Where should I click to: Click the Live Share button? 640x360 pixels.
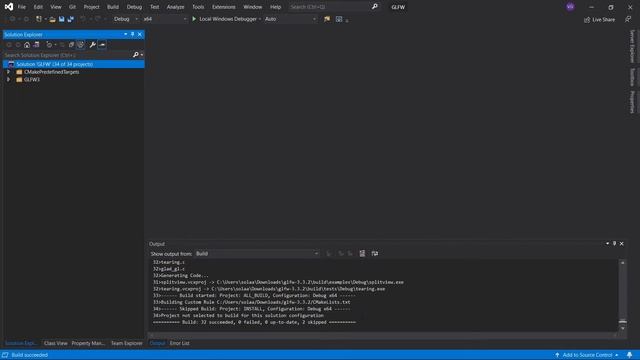point(599,20)
